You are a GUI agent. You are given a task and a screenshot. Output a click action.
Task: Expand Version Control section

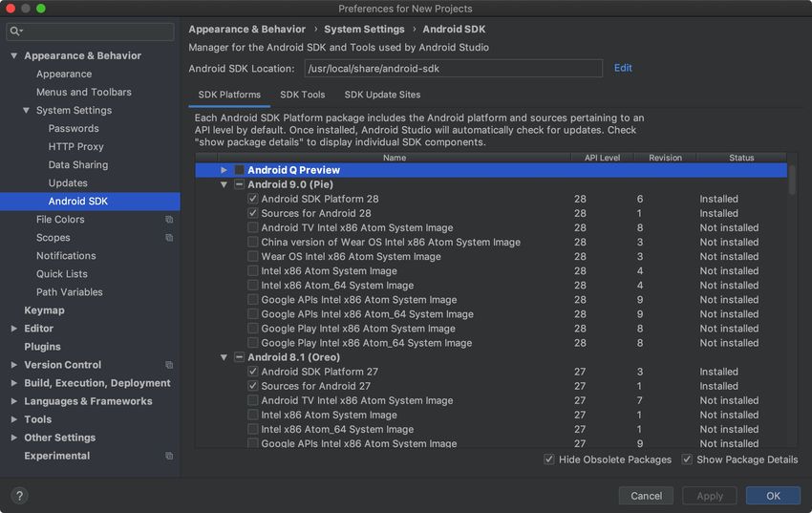[14, 365]
